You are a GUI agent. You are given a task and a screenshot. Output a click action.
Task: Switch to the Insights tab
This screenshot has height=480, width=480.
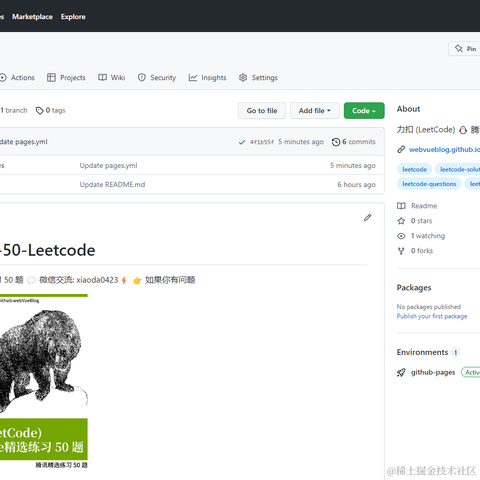click(207, 78)
